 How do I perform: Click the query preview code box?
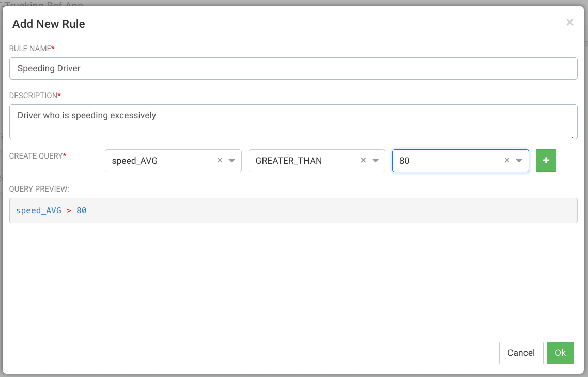click(x=293, y=211)
